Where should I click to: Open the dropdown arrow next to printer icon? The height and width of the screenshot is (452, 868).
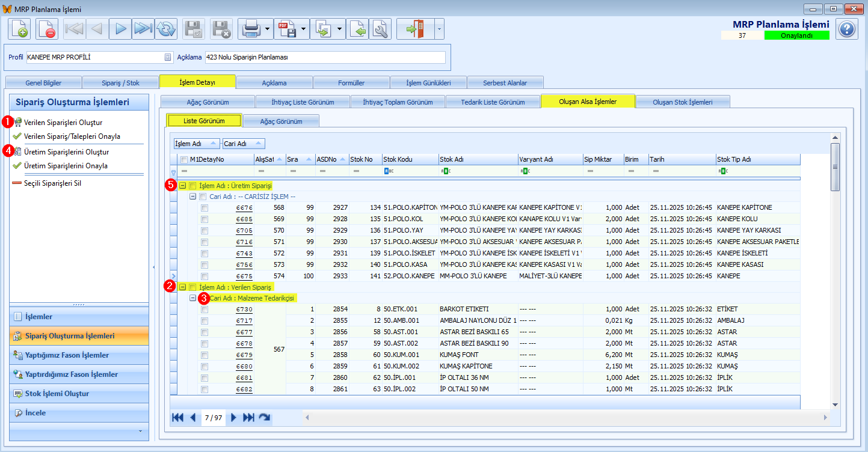pyautogui.click(x=267, y=29)
